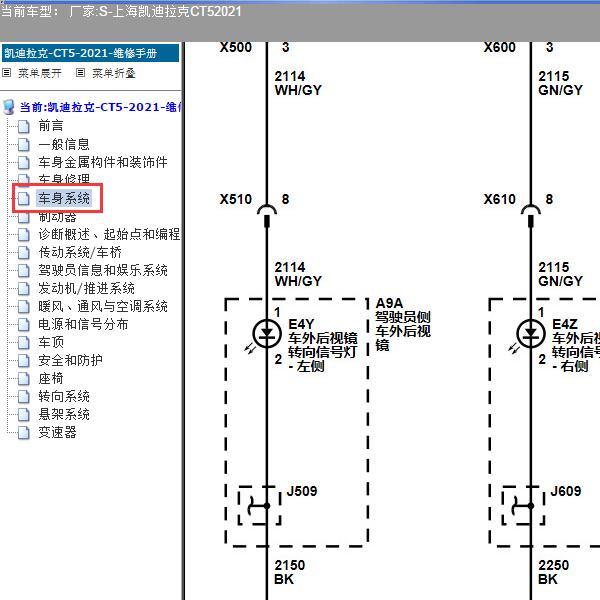This screenshot has height=600, width=600.
Task: Open the 发动机/推进系统 section
Action: pos(86,288)
